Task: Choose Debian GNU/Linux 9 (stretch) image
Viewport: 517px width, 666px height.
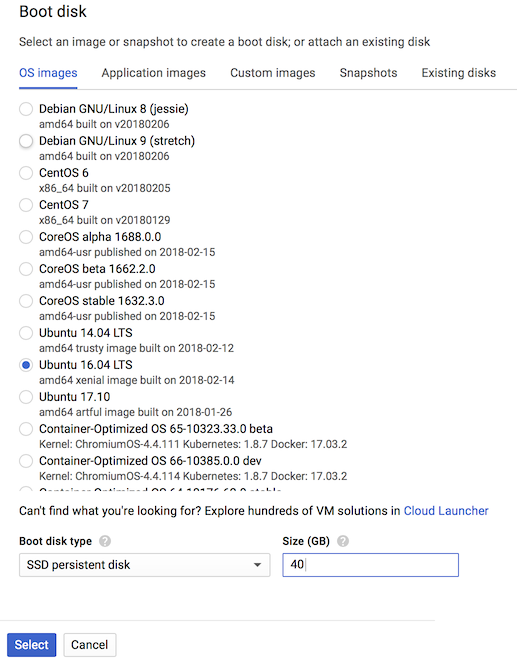Action: tap(26, 141)
